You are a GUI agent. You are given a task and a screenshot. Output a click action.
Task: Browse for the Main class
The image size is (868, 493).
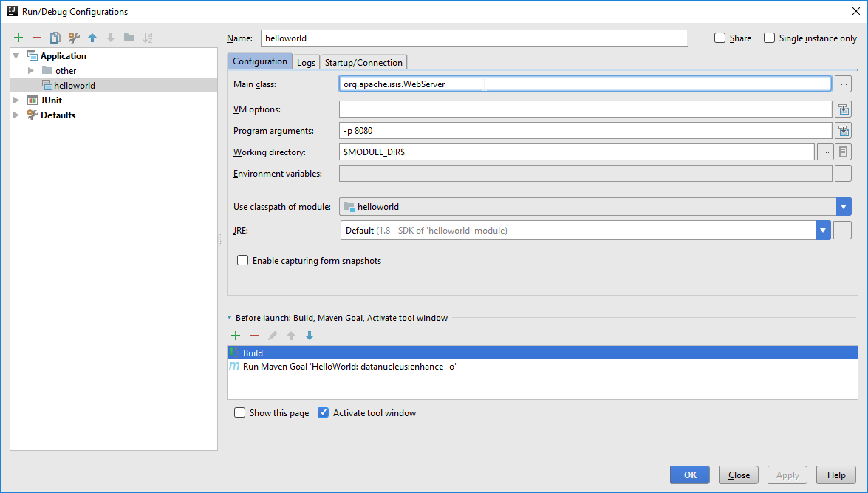[x=843, y=84]
